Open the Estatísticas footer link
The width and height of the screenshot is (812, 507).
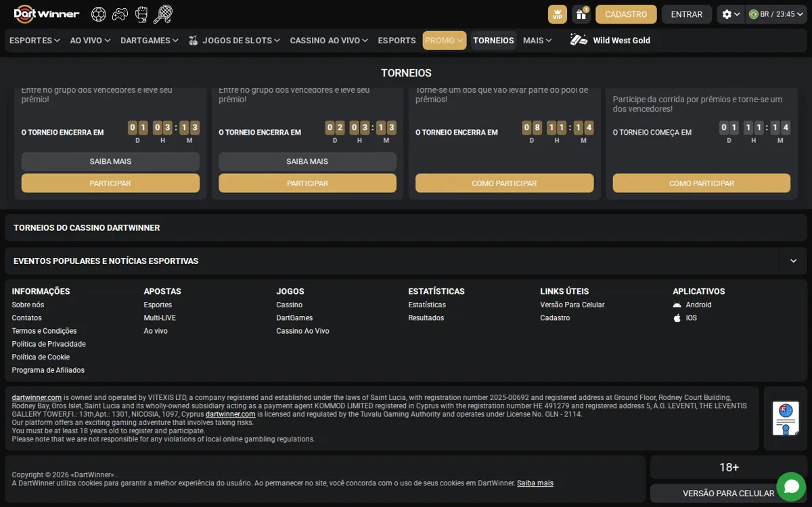pos(427,305)
